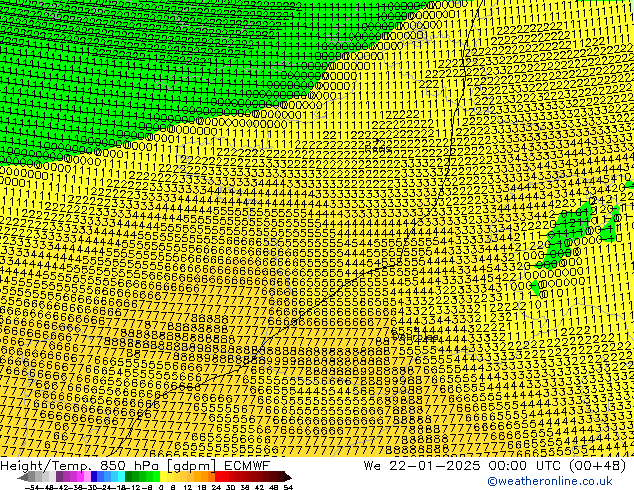Click the right dark arrow end of the color scale

pyautogui.click(x=288, y=477)
